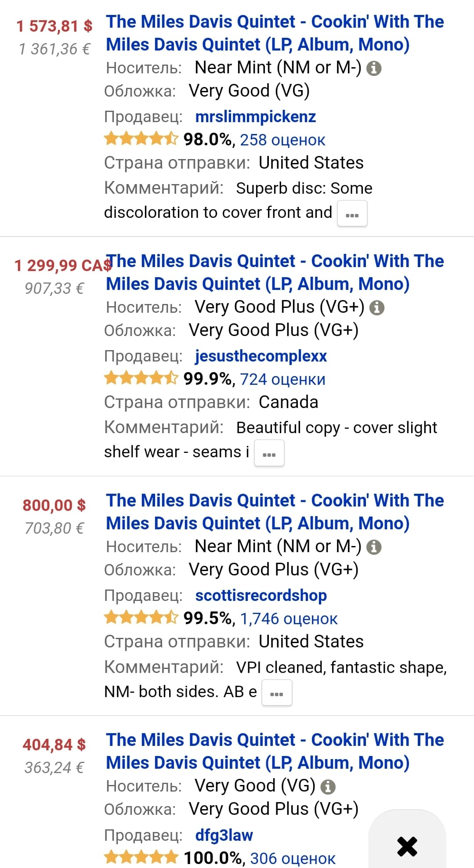Open the 800,00 $ listing title
Viewport: 474px width, 868px height.
275,512
